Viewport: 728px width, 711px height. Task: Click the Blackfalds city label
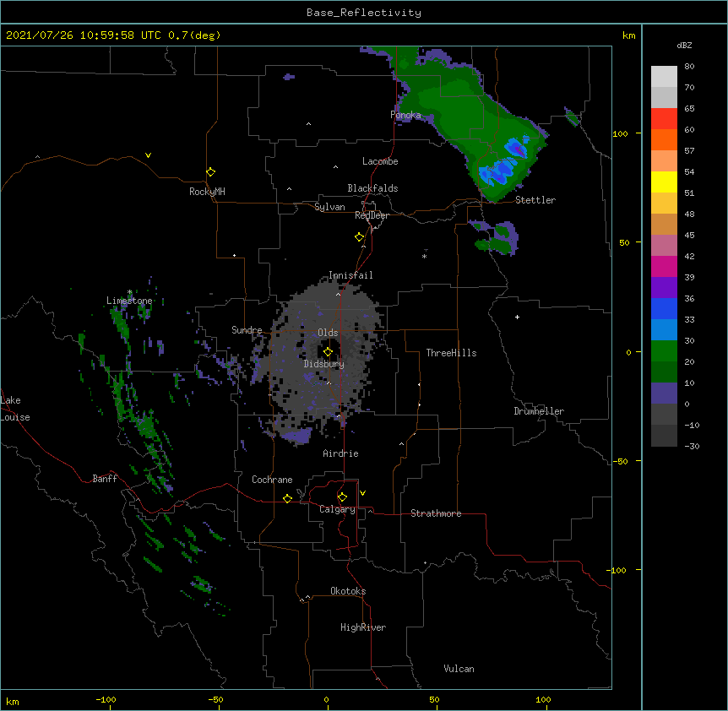coord(372,188)
